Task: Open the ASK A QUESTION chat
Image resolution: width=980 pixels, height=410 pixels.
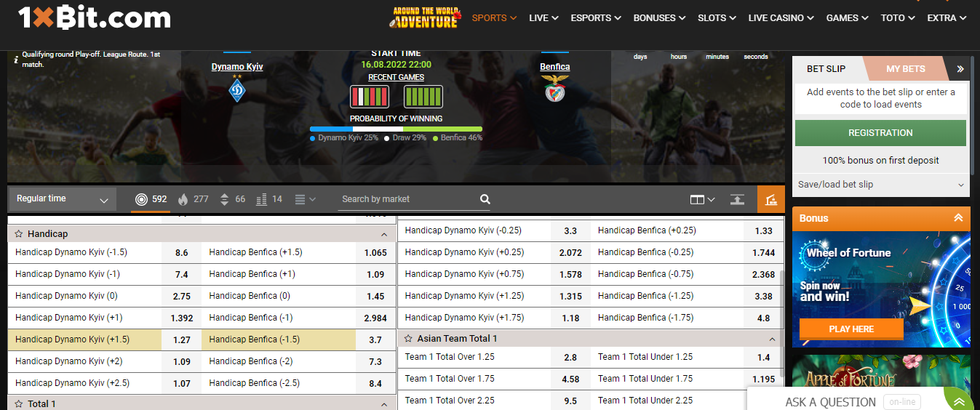Action: (830, 402)
